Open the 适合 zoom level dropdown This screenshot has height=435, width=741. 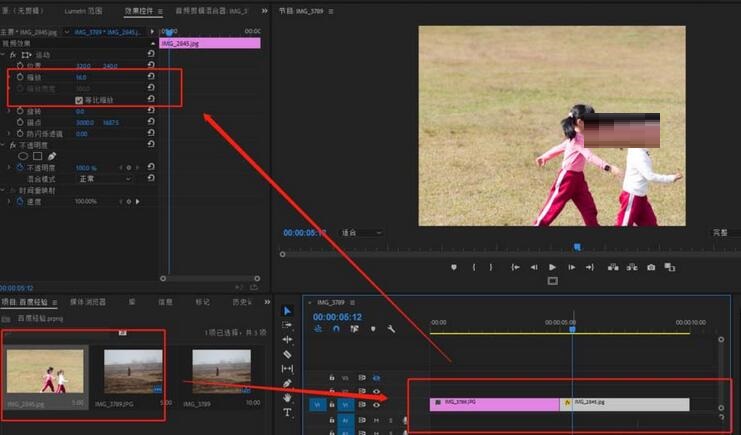362,233
